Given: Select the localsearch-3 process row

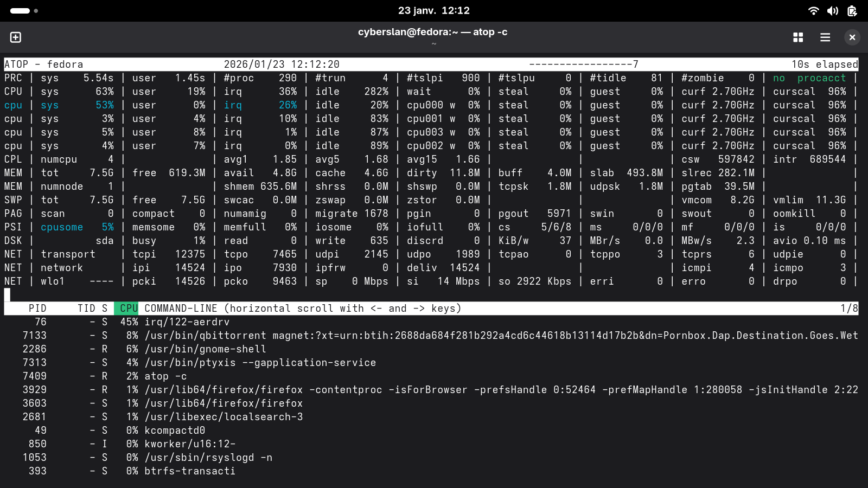Looking at the screenshot, I should point(431,417).
